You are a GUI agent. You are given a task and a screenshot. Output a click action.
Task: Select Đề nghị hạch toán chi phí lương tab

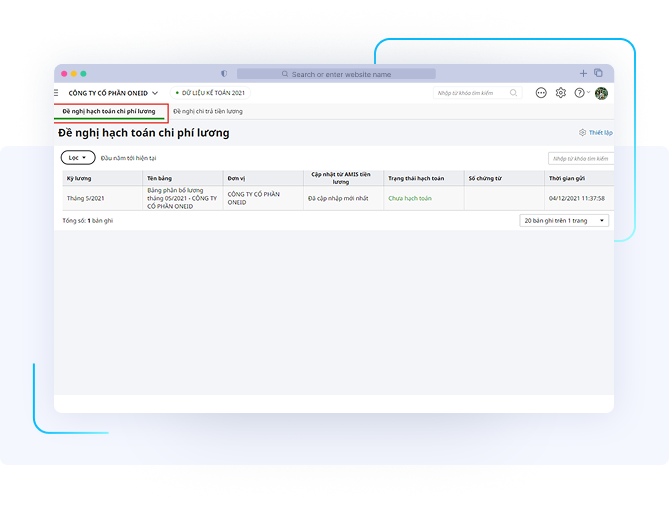109,111
